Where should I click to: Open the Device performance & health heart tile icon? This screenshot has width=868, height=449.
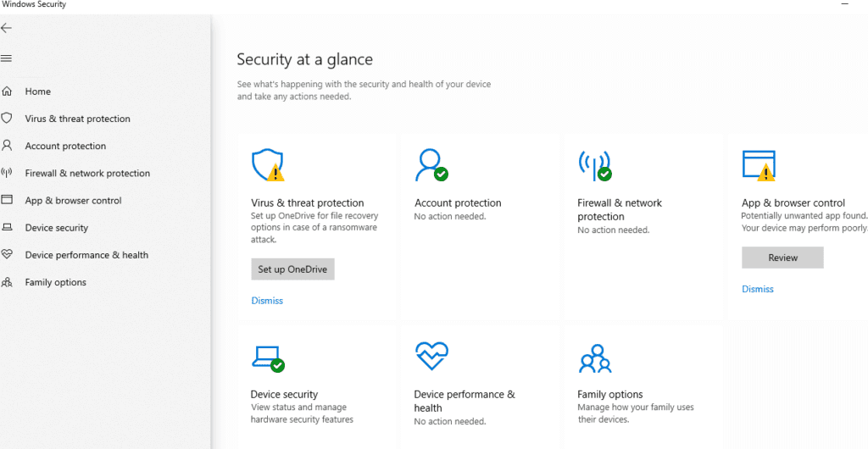pos(431,356)
